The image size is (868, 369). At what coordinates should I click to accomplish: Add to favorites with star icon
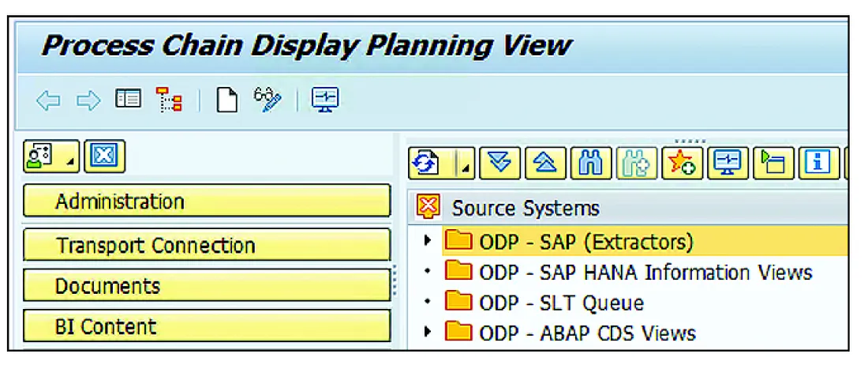pyautogui.click(x=682, y=164)
